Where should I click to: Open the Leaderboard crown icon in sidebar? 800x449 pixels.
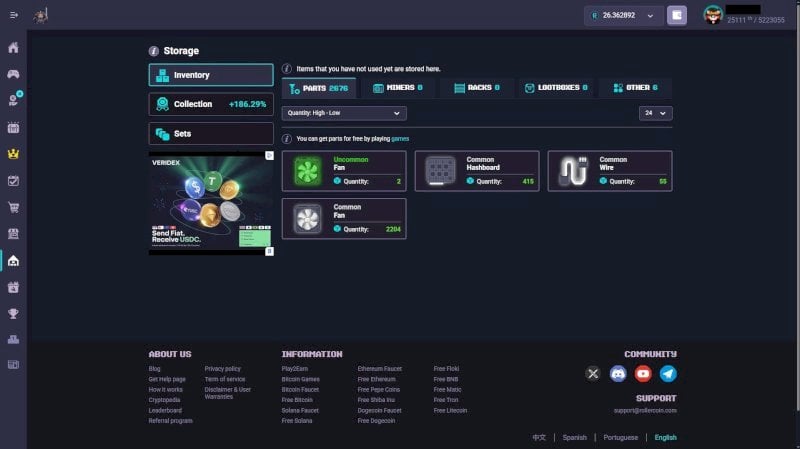click(x=13, y=154)
